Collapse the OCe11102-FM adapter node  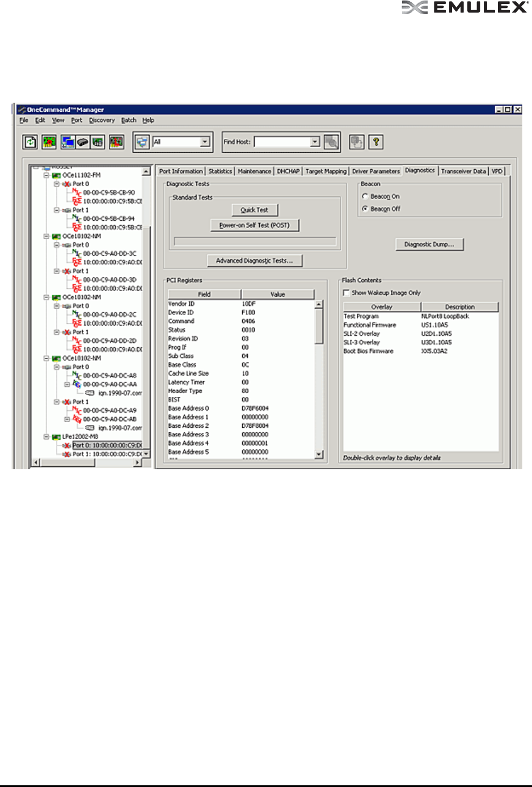(x=47, y=175)
